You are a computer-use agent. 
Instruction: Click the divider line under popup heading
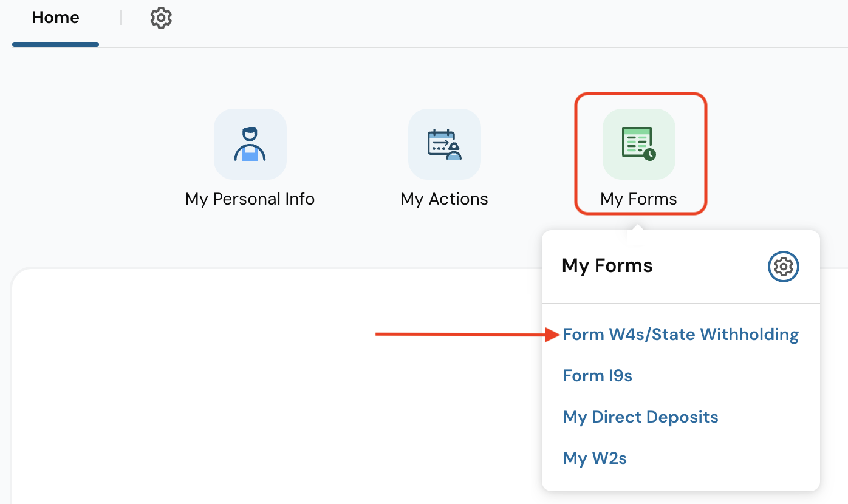click(680, 303)
